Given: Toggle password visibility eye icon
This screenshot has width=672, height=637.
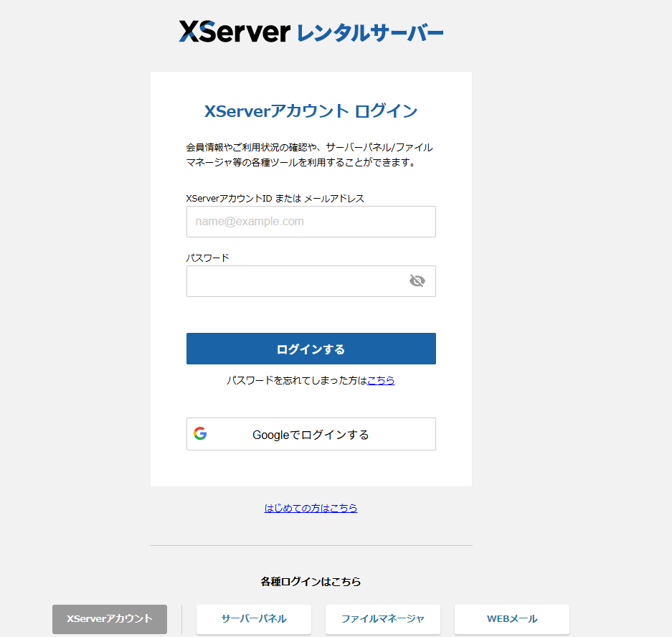Looking at the screenshot, I should [417, 280].
